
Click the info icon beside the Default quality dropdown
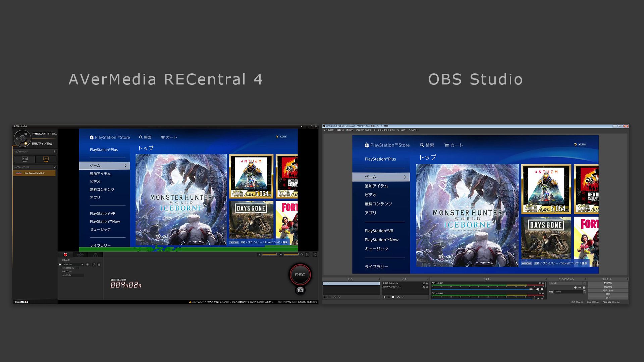click(x=60, y=264)
